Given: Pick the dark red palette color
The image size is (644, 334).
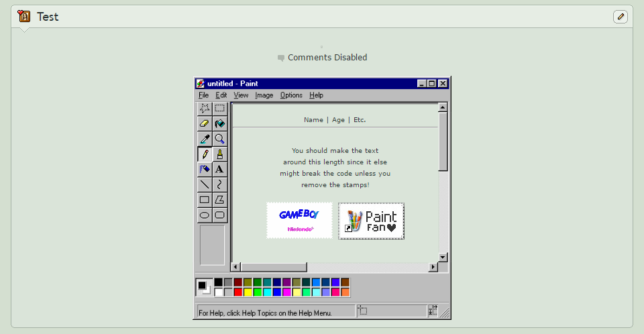Looking at the screenshot, I should click(238, 282).
